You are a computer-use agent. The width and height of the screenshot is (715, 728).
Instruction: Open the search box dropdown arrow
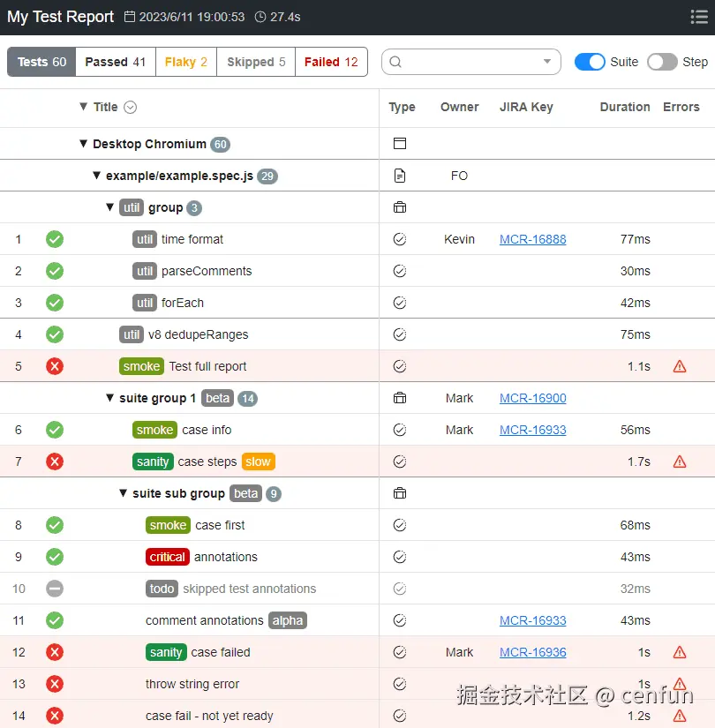tap(547, 62)
